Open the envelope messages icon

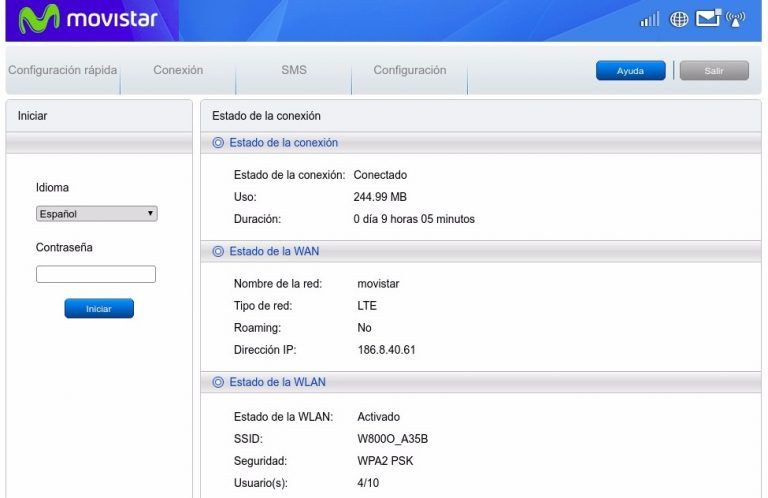[x=708, y=18]
